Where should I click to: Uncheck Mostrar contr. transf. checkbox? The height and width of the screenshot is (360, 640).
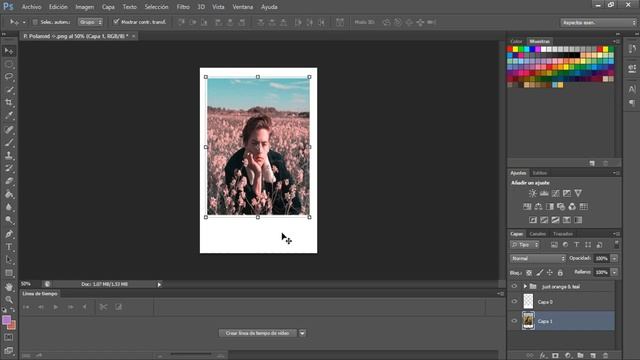pyautogui.click(x=116, y=22)
